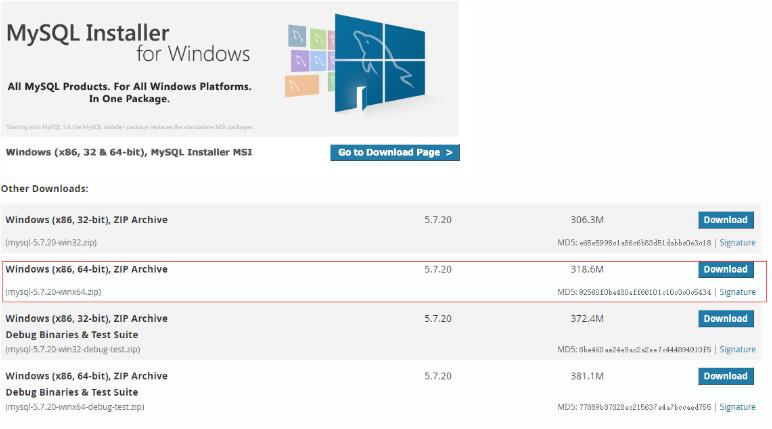This screenshot has height=429, width=772.
Task: Click the Go to Download Page button
Action: (x=395, y=153)
